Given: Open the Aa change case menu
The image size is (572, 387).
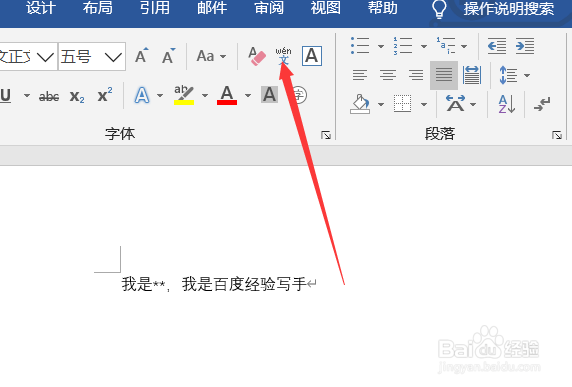Looking at the screenshot, I should pyautogui.click(x=211, y=56).
